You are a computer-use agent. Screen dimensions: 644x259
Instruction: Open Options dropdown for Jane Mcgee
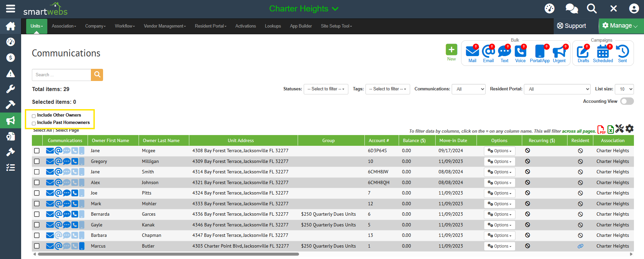coord(499,151)
